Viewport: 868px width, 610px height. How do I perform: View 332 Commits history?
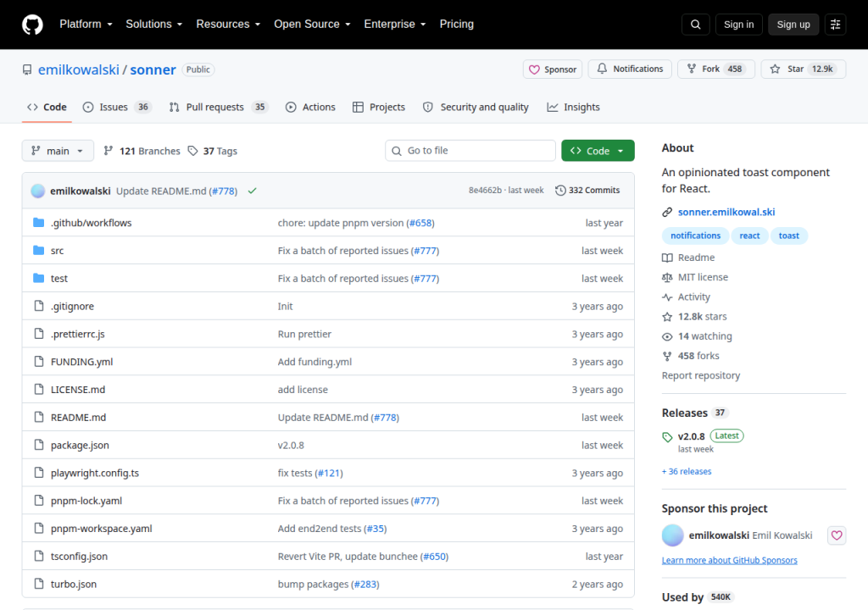[587, 191]
